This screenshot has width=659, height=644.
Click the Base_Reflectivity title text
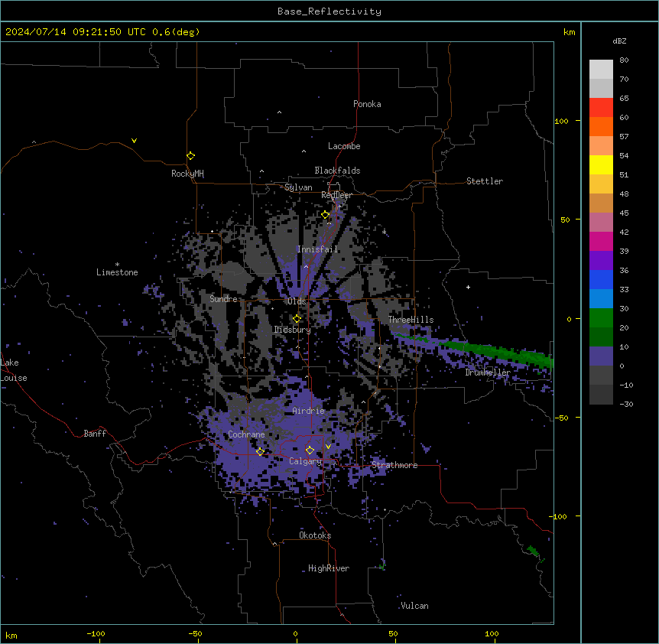click(329, 11)
